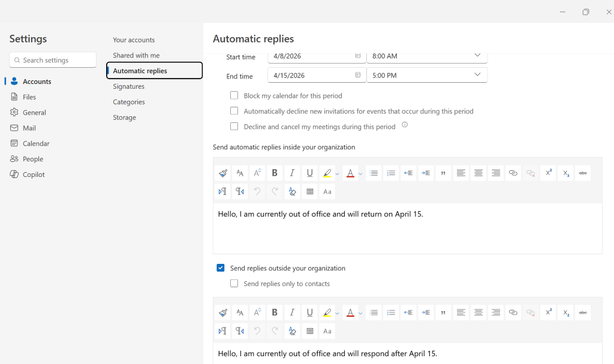
Task: Go to Files settings section
Action: tap(29, 97)
